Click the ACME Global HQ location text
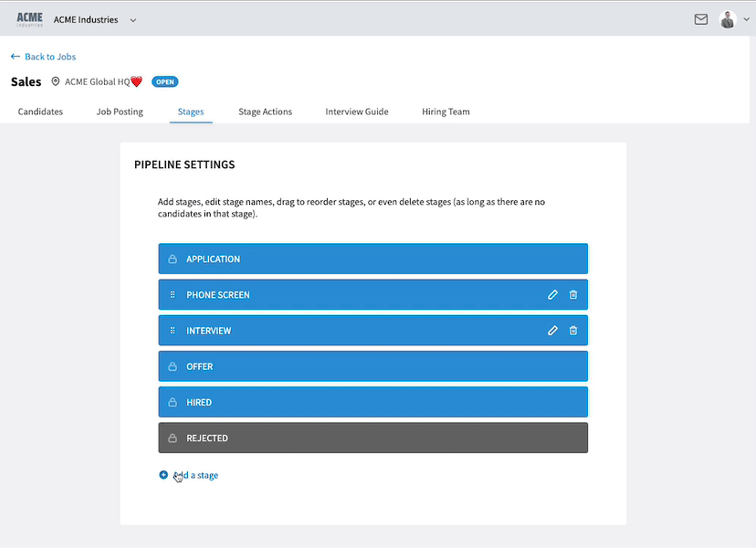The height and width of the screenshot is (548, 756). 97,82
